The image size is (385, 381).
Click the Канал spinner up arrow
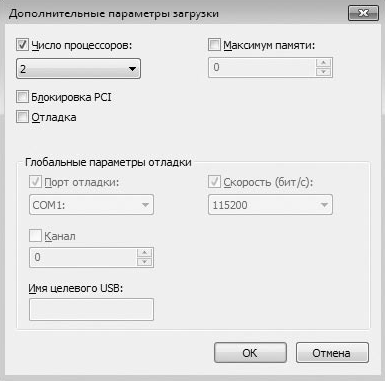click(x=145, y=253)
